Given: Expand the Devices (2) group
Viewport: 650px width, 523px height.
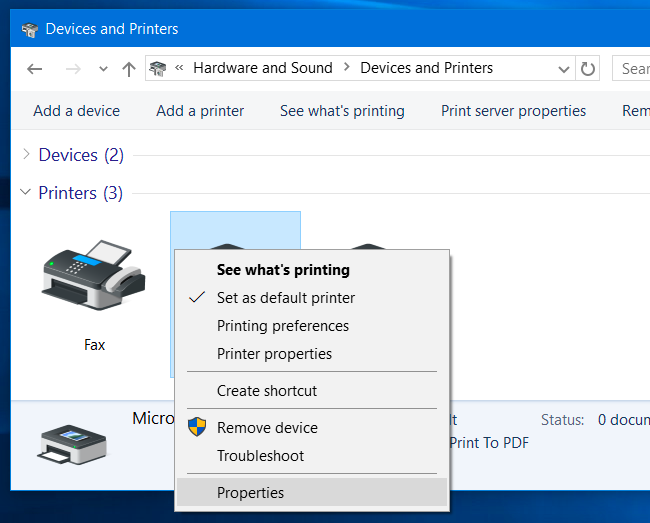Looking at the screenshot, I should (26, 155).
